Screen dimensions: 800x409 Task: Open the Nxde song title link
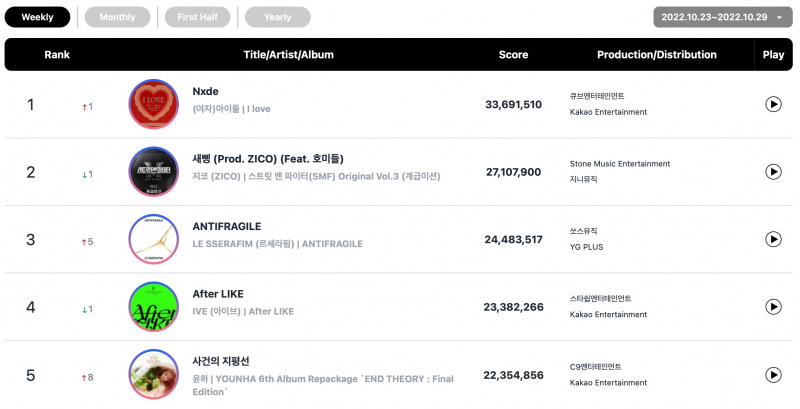pyautogui.click(x=206, y=91)
